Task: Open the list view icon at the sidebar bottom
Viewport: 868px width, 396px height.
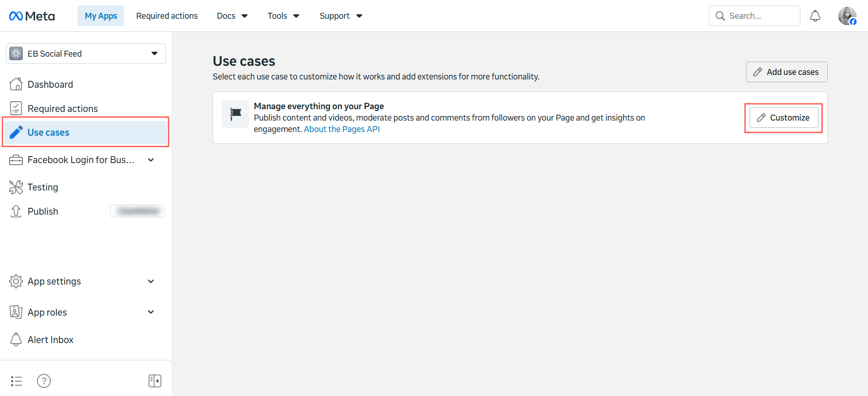Action: 16,381
